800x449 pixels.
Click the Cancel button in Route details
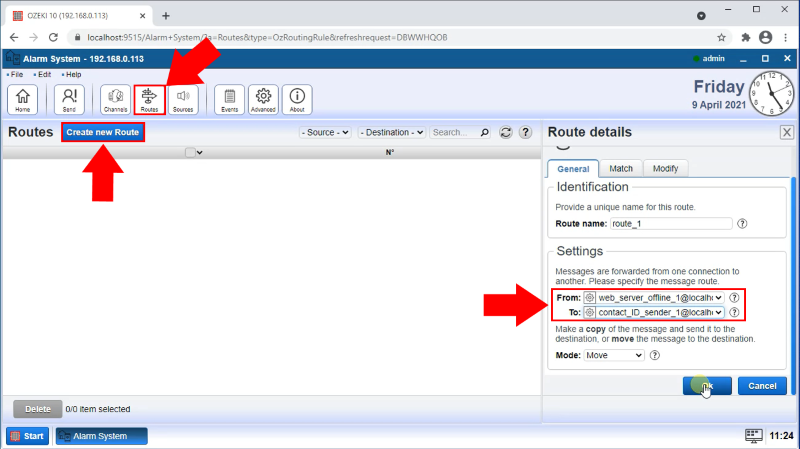click(x=762, y=386)
